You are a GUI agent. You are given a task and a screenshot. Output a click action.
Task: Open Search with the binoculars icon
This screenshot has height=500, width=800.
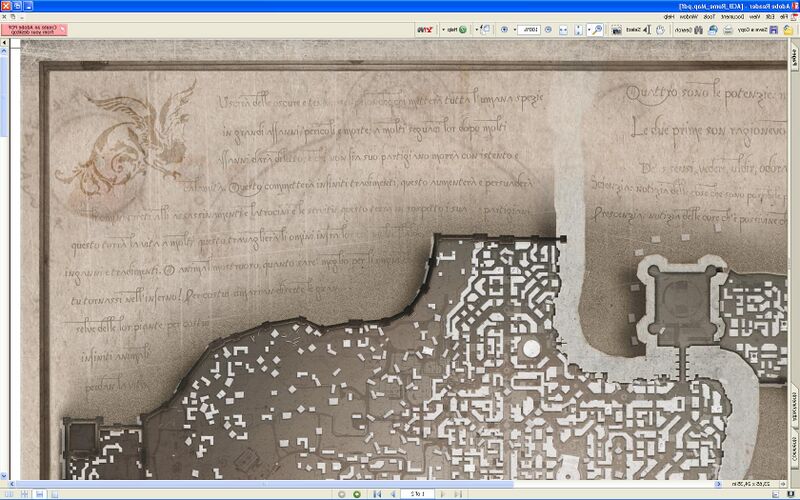click(x=698, y=30)
